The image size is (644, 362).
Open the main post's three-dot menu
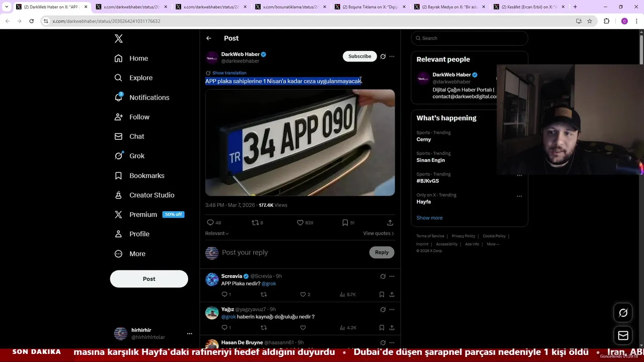(x=392, y=56)
